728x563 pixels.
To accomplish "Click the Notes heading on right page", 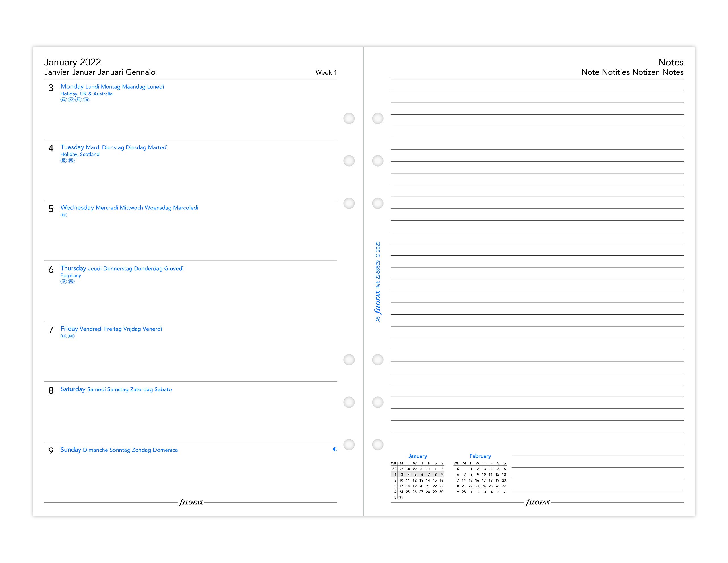I will (671, 62).
